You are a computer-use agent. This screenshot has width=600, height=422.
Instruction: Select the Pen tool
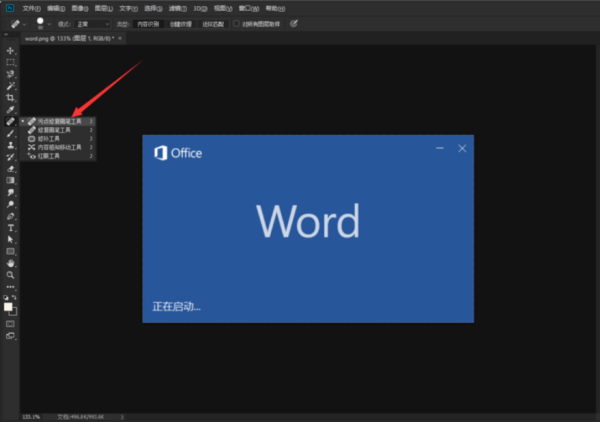tap(10, 216)
